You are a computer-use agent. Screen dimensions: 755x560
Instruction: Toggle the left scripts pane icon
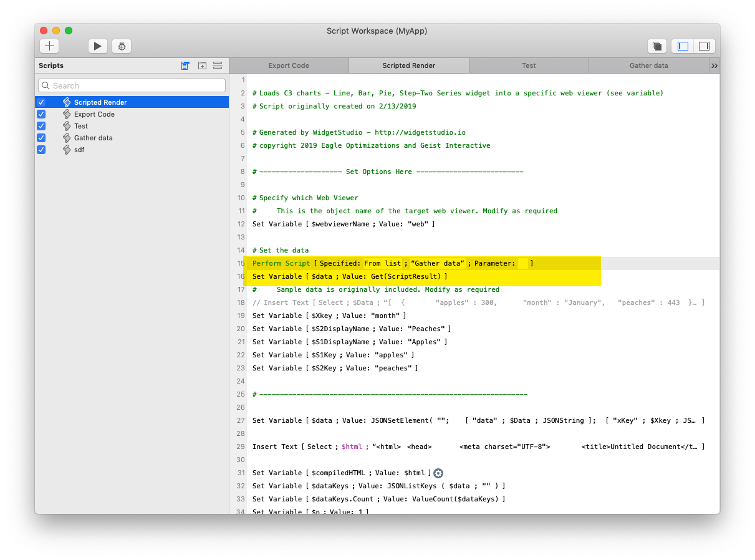[683, 46]
